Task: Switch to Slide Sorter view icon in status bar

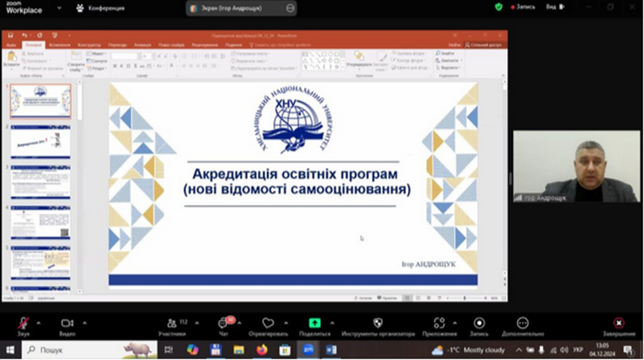Action: point(418,298)
